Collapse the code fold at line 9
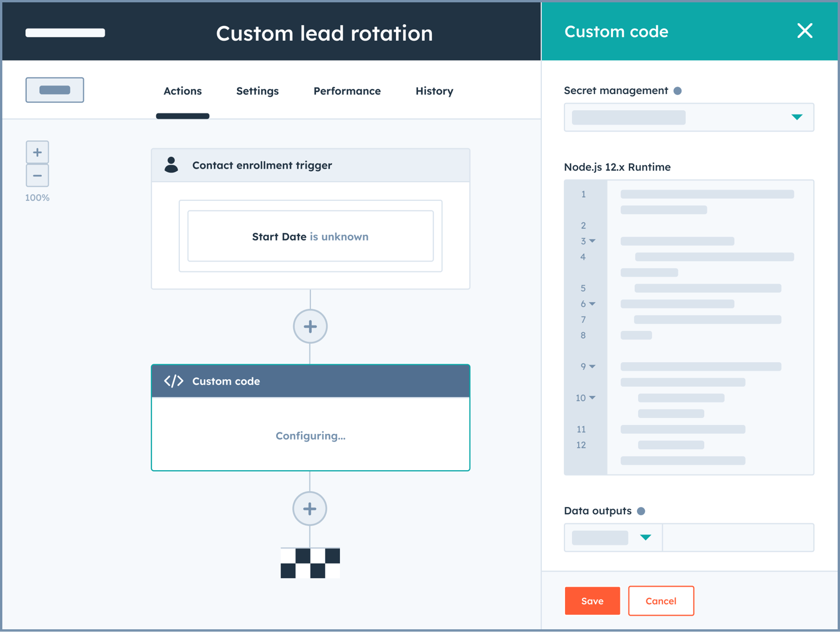 click(593, 366)
